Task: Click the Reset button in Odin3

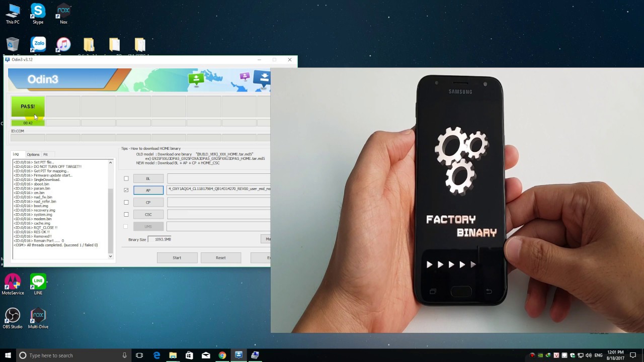Action: pyautogui.click(x=221, y=257)
